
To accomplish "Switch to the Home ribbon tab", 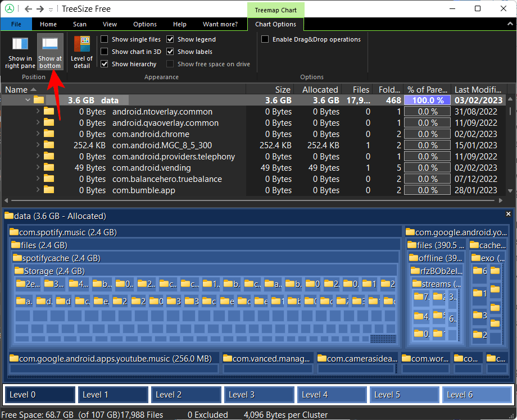I will tap(48, 24).
